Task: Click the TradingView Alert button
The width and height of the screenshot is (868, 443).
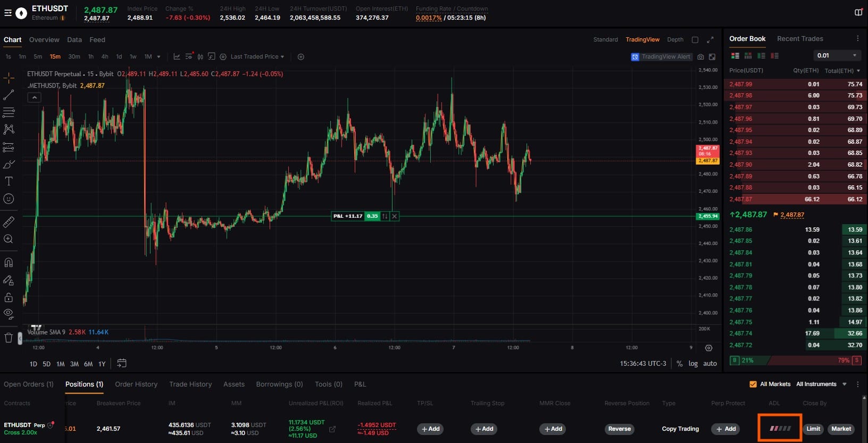Action: (662, 57)
